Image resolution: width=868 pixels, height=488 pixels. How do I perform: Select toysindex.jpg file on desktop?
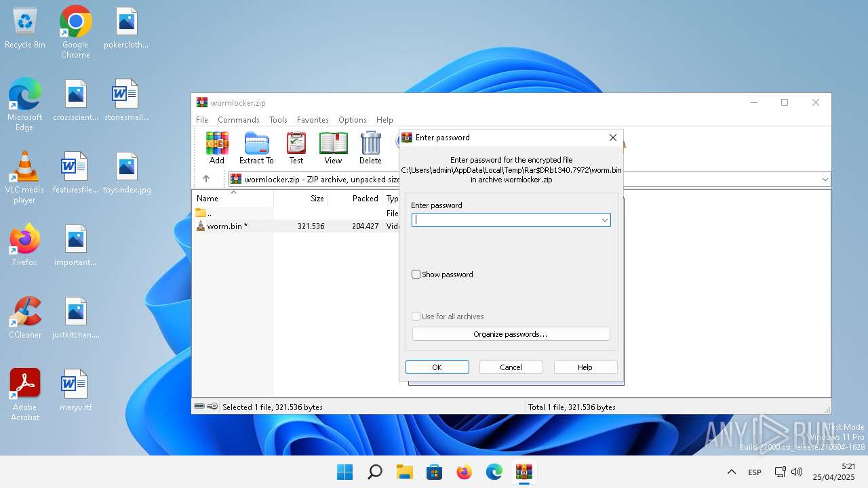point(126,173)
